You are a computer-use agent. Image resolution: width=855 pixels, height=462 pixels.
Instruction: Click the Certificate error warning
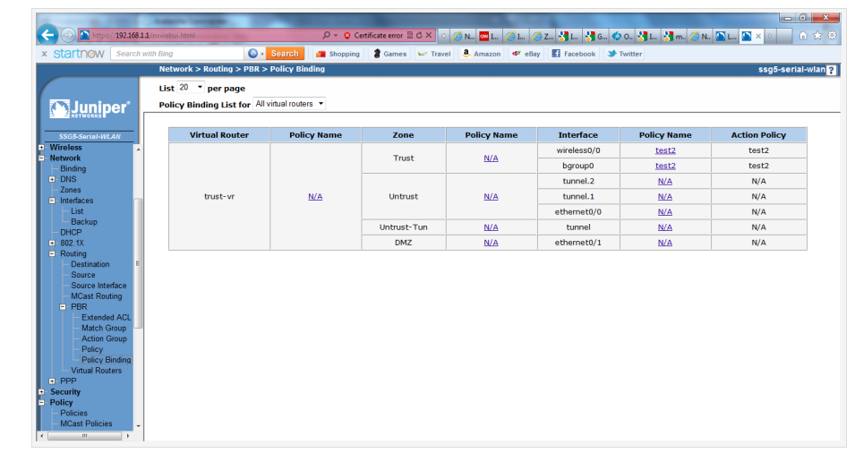[x=373, y=36]
